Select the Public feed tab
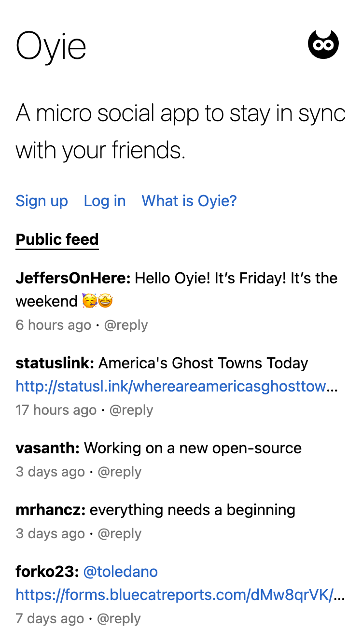Image resolution: width=362 pixels, height=644 pixels. coord(57,239)
